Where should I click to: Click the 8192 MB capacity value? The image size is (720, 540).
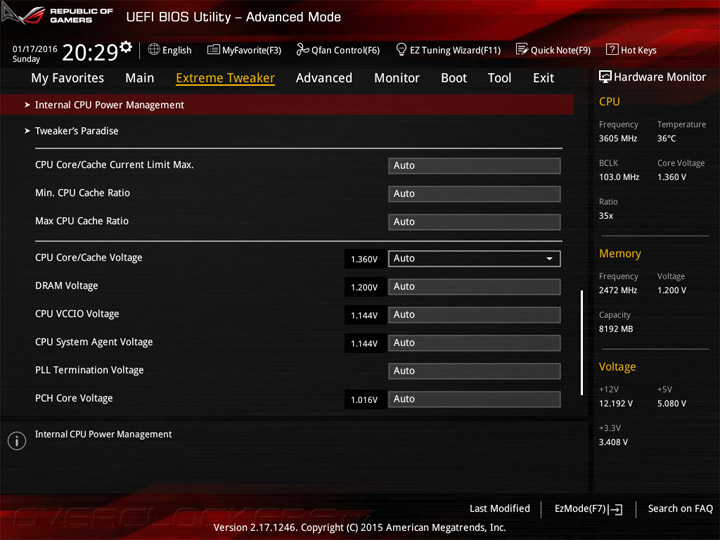(616, 329)
